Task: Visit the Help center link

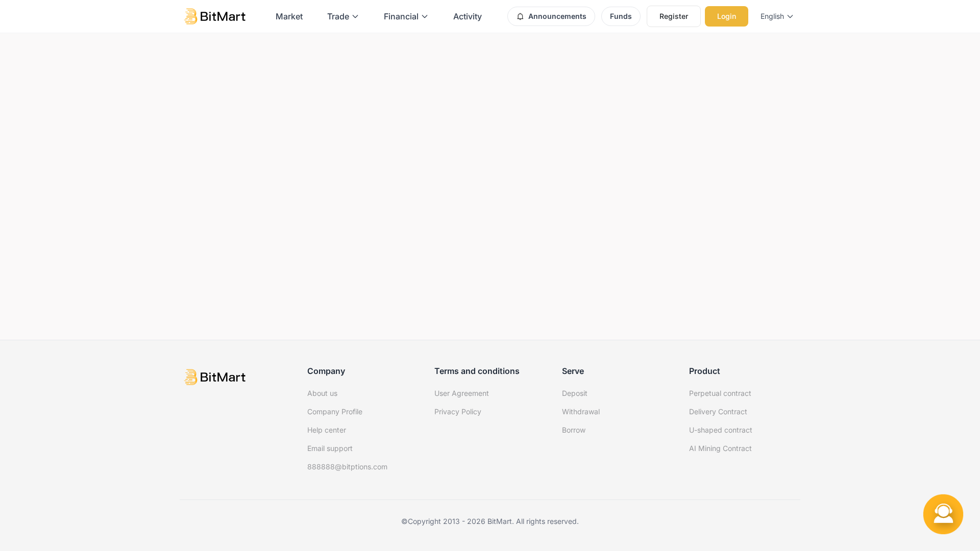Action: (x=327, y=430)
